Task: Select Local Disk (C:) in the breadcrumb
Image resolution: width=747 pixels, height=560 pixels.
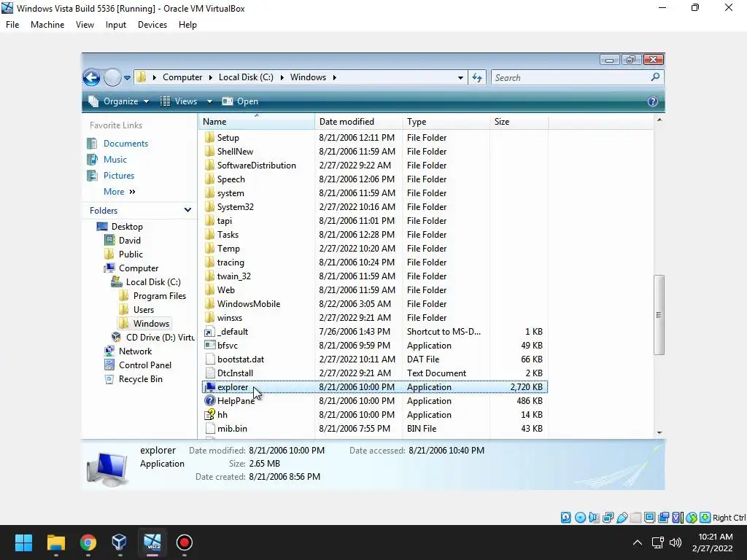Action: pyautogui.click(x=246, y=77)
